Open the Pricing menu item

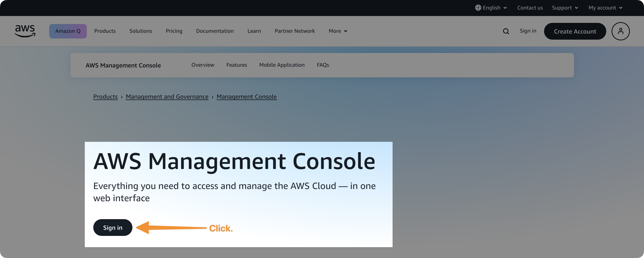coord(174,31)
